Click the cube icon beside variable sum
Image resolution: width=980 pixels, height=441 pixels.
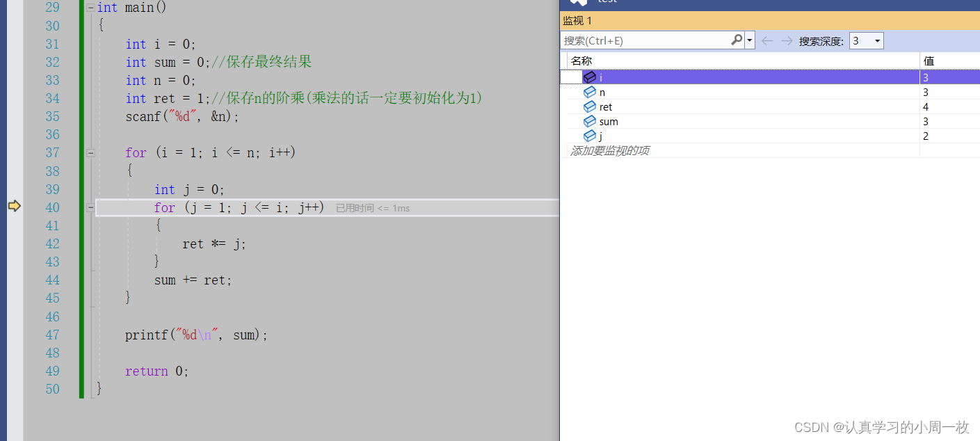coord(589,121)
